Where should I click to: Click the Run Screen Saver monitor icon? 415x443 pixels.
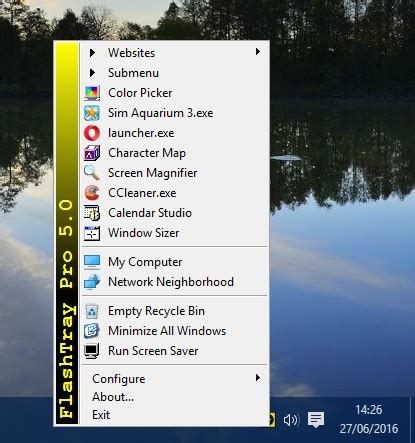pos(92,351)
